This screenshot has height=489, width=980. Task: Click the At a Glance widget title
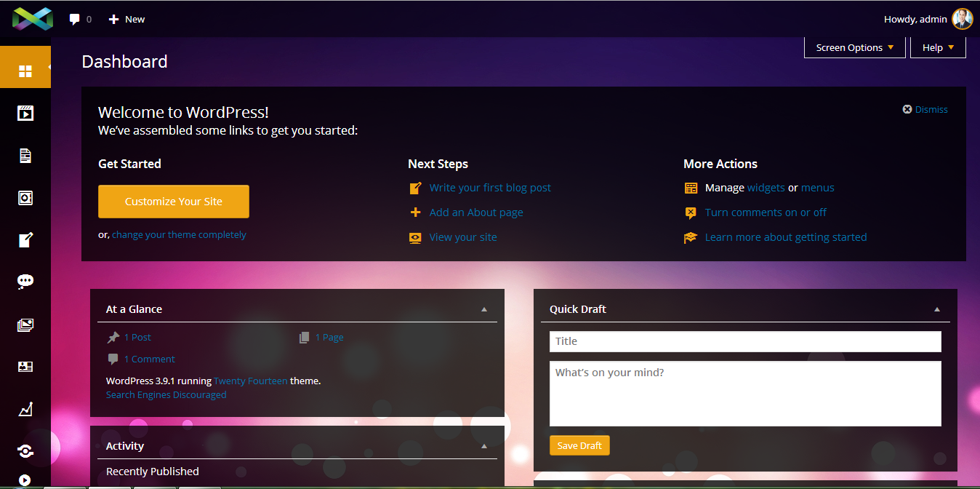[x=134, y=309]
